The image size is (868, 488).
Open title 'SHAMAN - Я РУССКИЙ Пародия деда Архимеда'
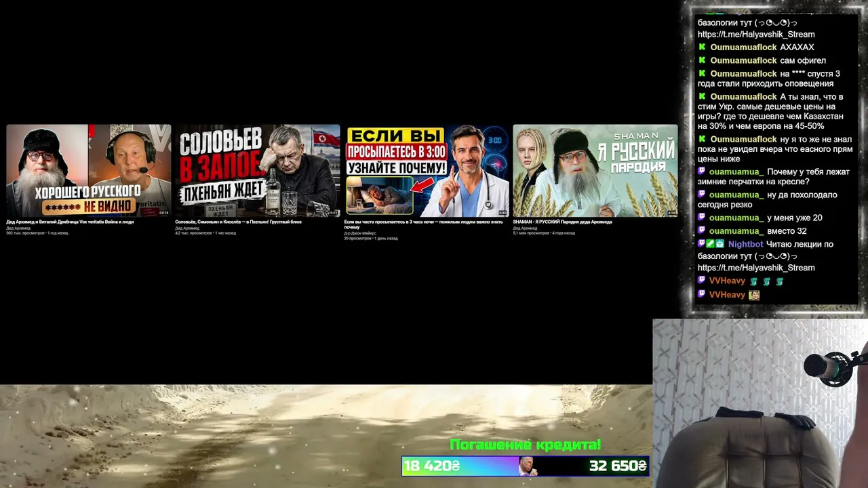tap(562, 222)
